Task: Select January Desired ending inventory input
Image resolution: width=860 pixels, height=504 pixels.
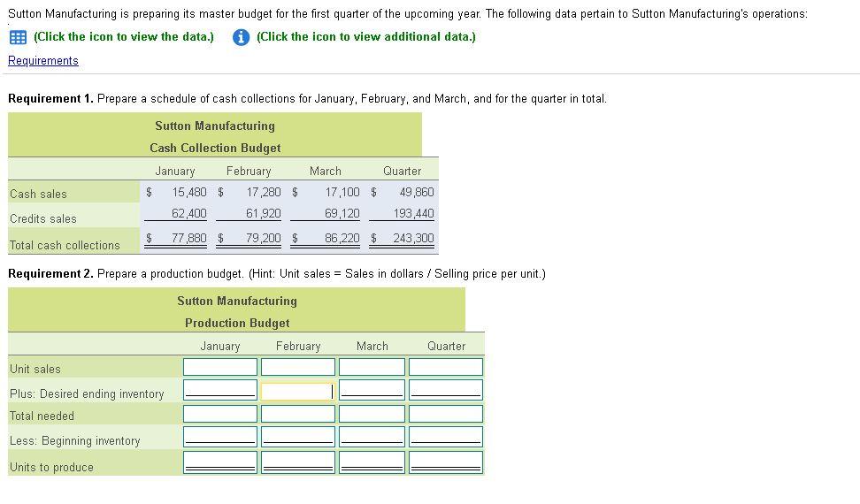Action: pos(220,390)
